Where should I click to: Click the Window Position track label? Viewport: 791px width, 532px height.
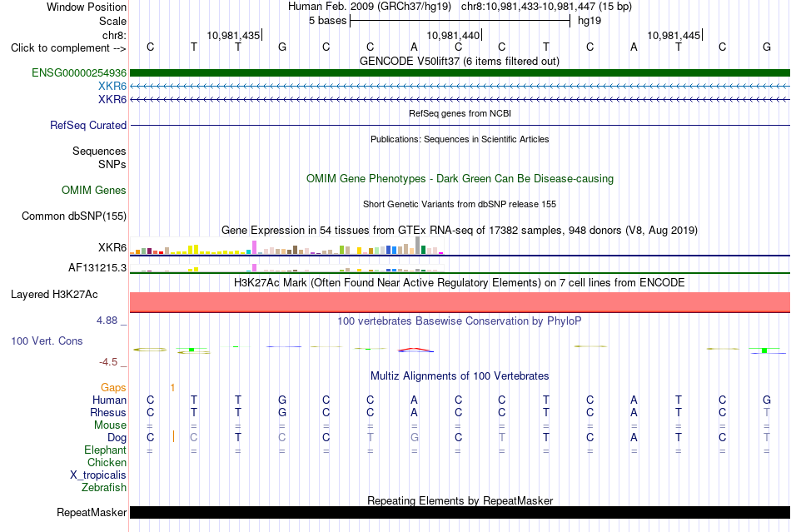(87, 7)
